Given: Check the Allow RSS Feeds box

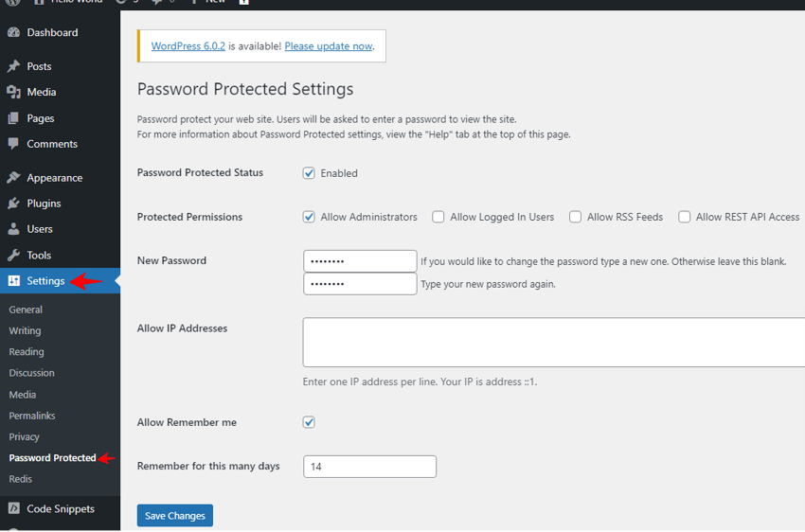Looking at the screenshot, I should tap(575, 217).
